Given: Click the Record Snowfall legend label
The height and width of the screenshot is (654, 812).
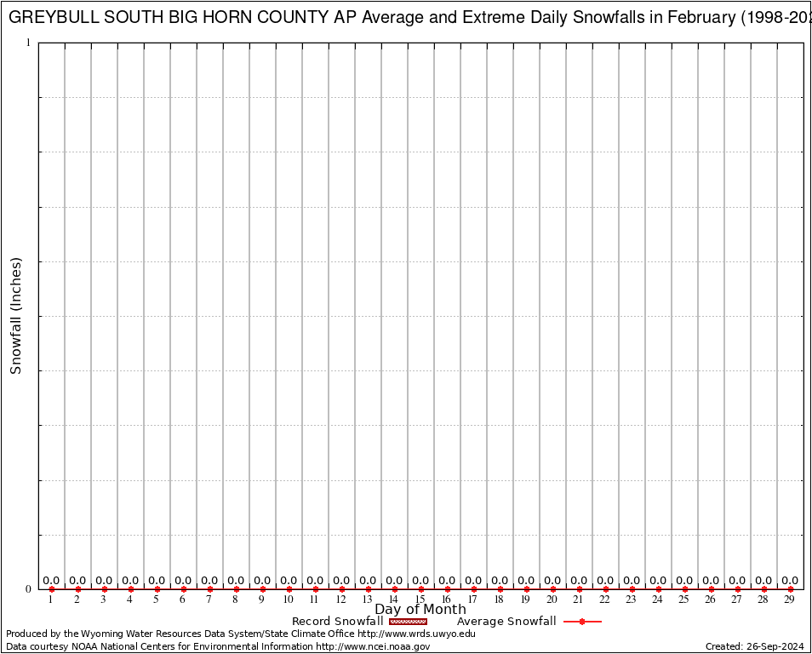Looking at the screenshot, I should tap(337, 622).
